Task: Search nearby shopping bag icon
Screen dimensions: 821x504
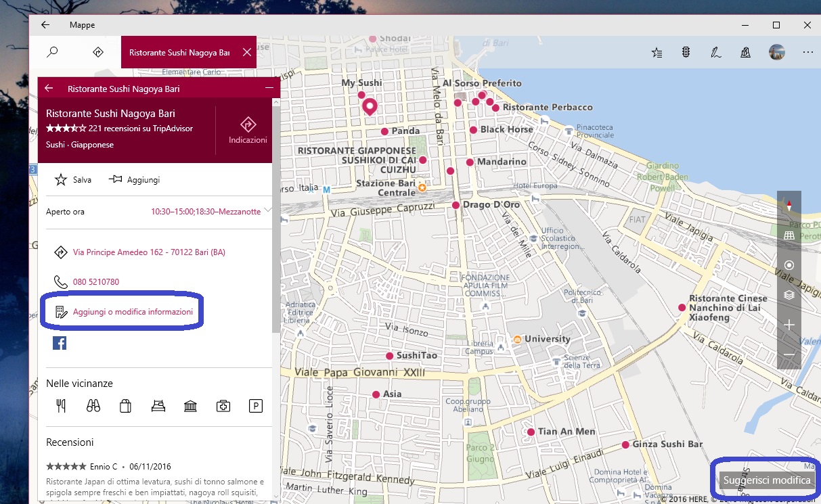Action: pyautogui.click(x=125, y=406)
